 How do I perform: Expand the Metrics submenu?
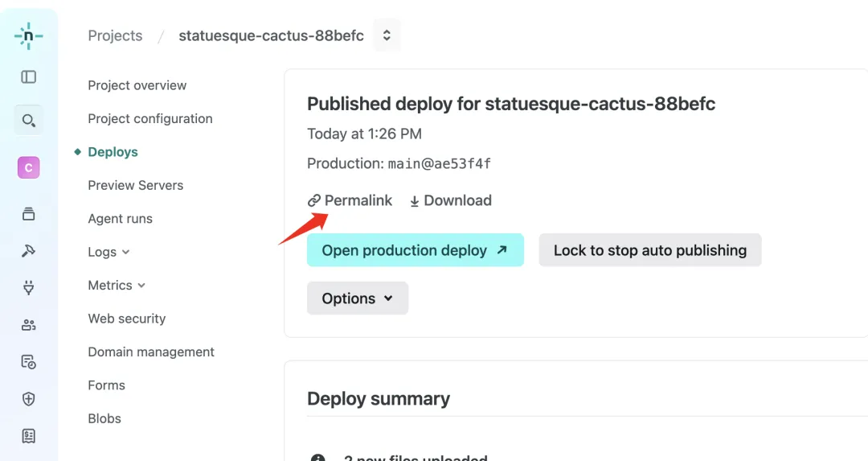click(117, 285)
